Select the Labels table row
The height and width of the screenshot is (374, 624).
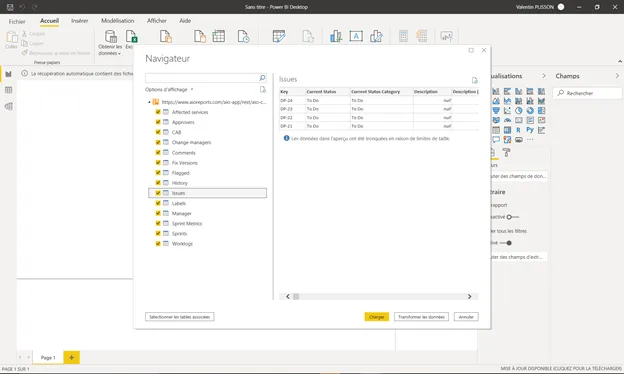(207, 203)
